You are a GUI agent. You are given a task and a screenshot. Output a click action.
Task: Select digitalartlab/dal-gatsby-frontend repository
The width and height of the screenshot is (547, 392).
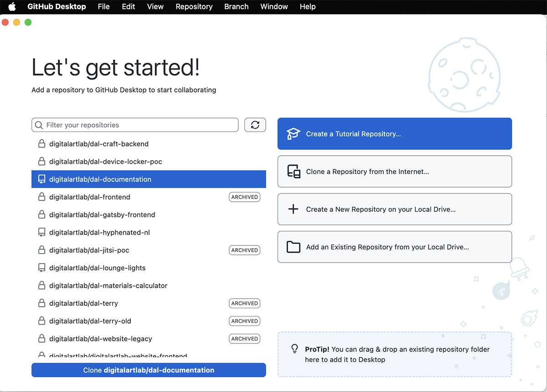(x=149, y=215)
